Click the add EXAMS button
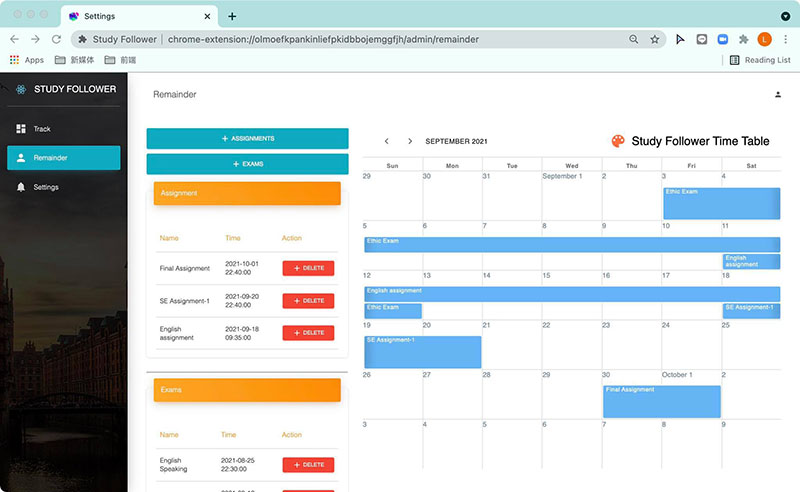 [x=247, y=164]
